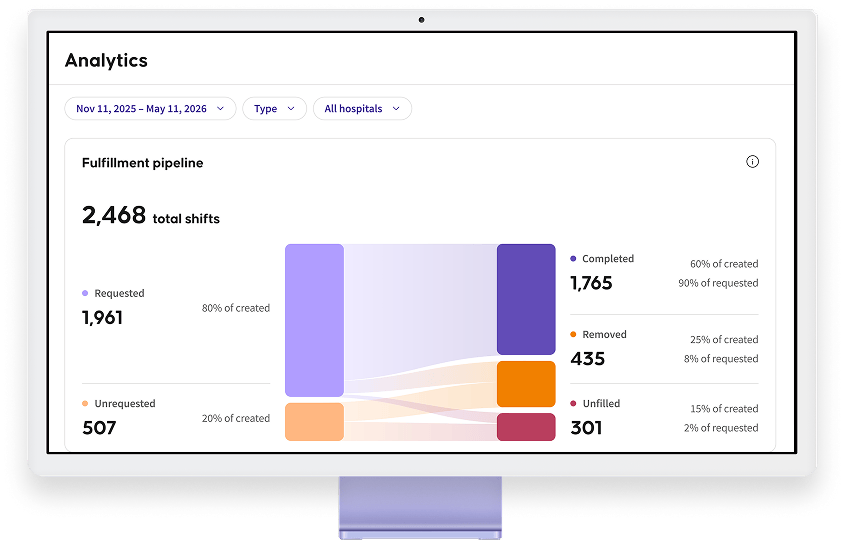Click the 1,765 completed count
Viewport: 846px width, 540px height.
pyautogui.click(x=591, y=283)
